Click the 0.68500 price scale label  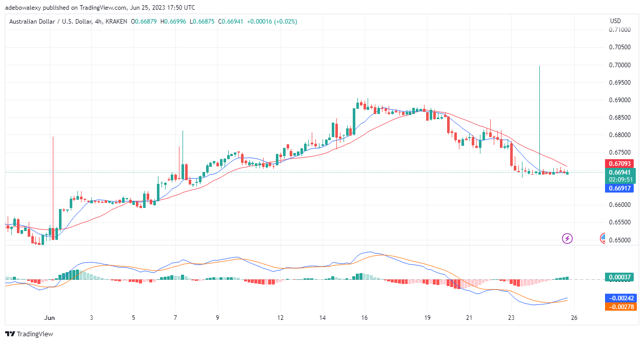(x=619, y=118)
